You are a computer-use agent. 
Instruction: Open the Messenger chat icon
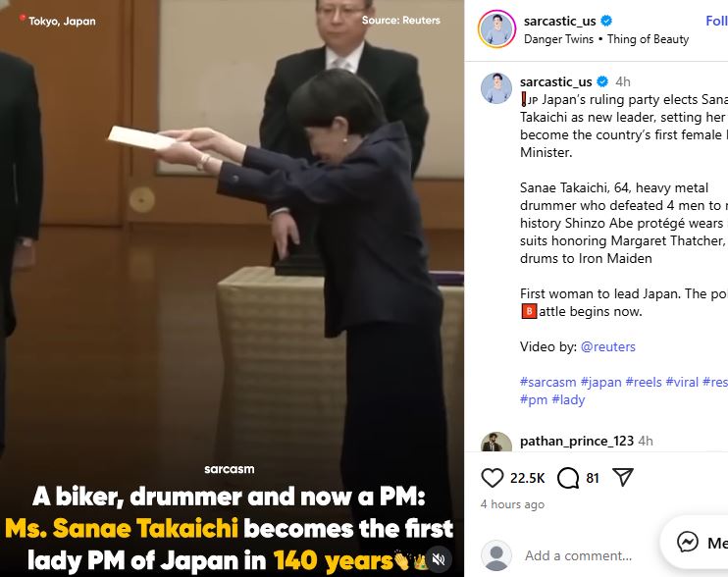click(688, 542)
